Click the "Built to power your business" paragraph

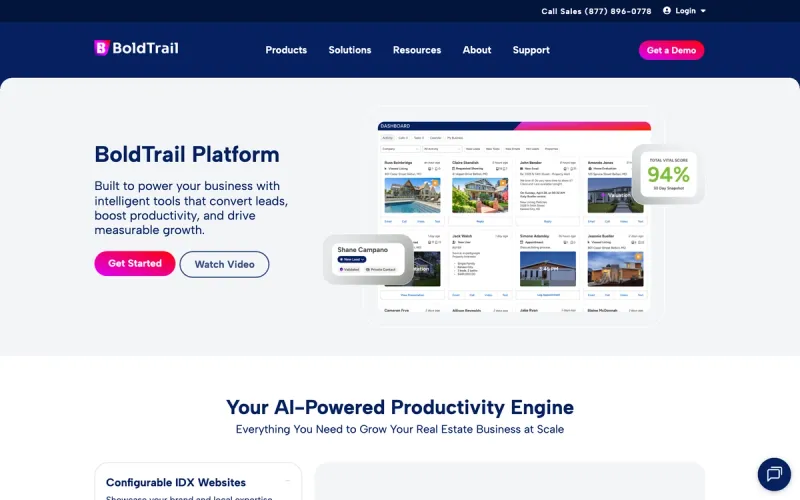(191, 208)
